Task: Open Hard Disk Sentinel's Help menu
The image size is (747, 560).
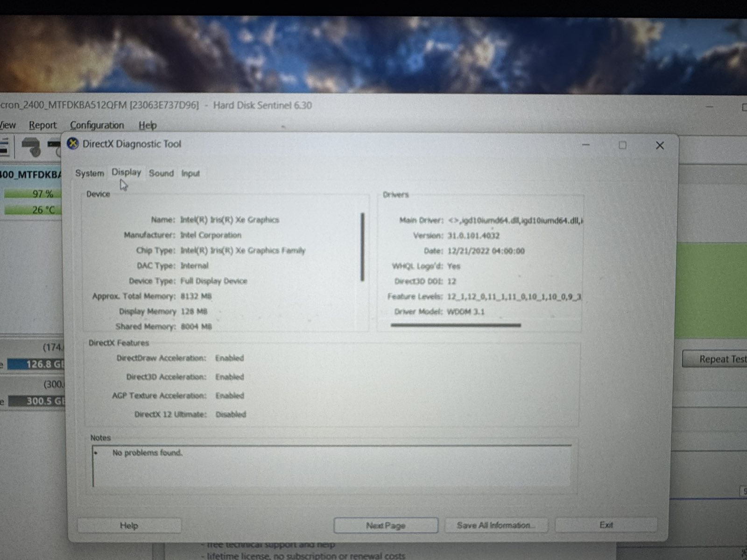Action: (148, 125)
